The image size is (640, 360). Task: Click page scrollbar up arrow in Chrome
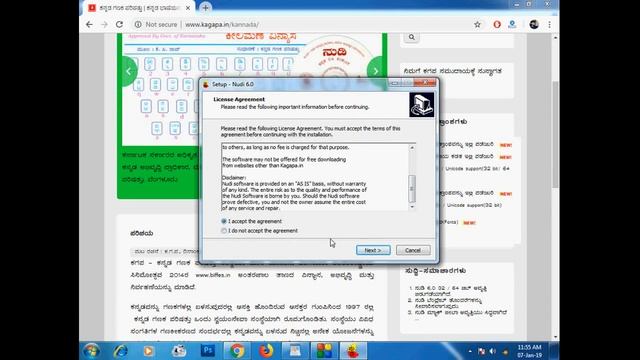point(555,38)
